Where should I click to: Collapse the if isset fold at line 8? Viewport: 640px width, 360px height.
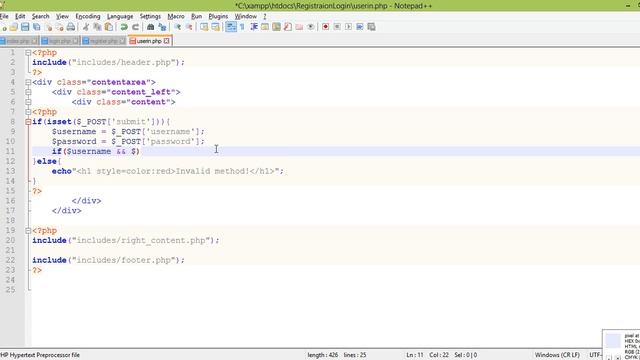[x=28, y=122]
